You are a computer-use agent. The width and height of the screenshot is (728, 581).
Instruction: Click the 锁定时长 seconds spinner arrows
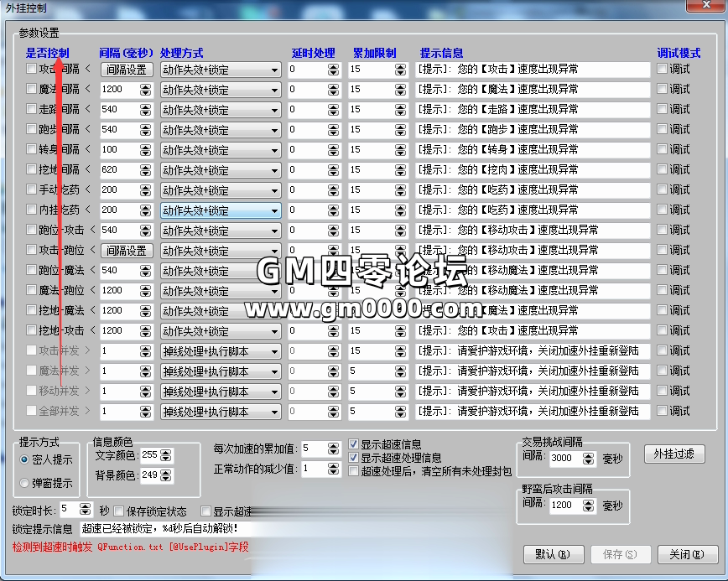[x=86, y=510]
